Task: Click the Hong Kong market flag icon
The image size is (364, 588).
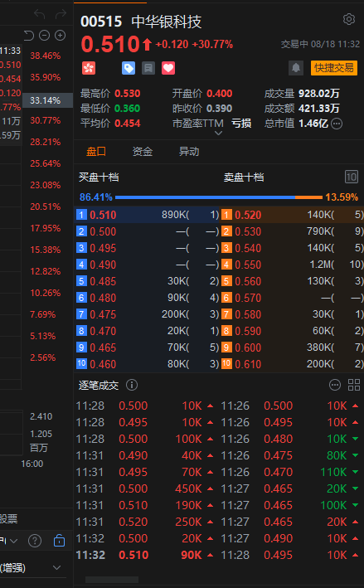Action: [x=89, y=68]
